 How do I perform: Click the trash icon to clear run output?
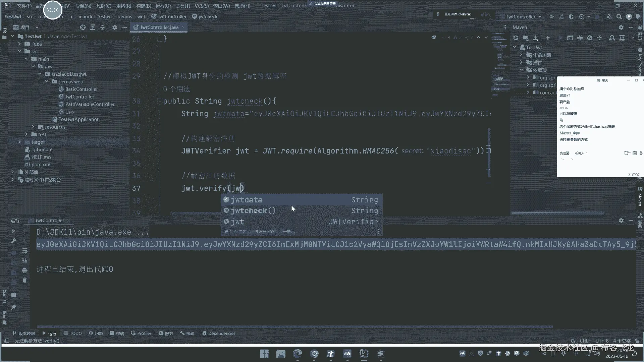[24, 280]
